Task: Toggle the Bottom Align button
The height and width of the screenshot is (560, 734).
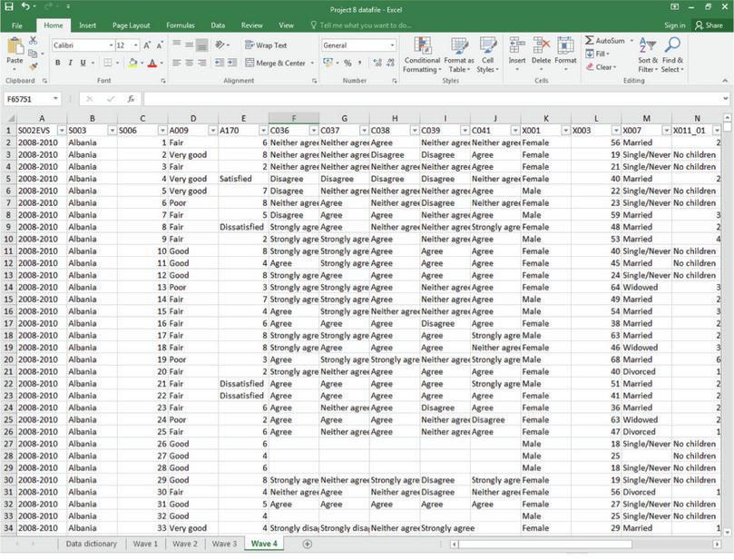Action: click(x=201, y=45)
